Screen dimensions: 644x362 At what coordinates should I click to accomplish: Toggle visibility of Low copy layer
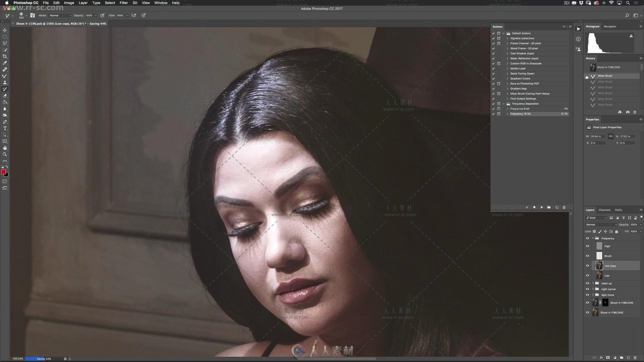point(588,266)
